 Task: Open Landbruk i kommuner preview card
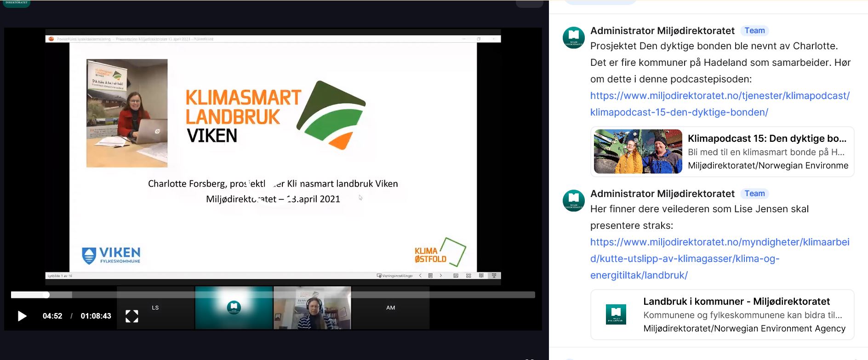743,315
